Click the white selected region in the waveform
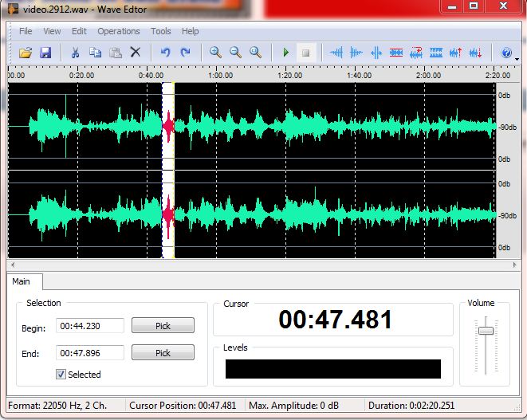The image size is (527, 420). click(x=168, y=171)
